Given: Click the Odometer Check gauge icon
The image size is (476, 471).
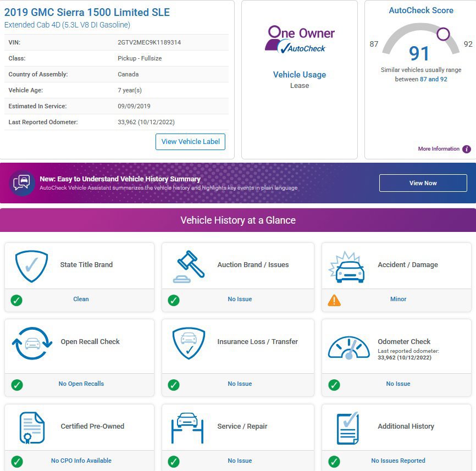Looking at the screenshot, I should pos(349,348).
